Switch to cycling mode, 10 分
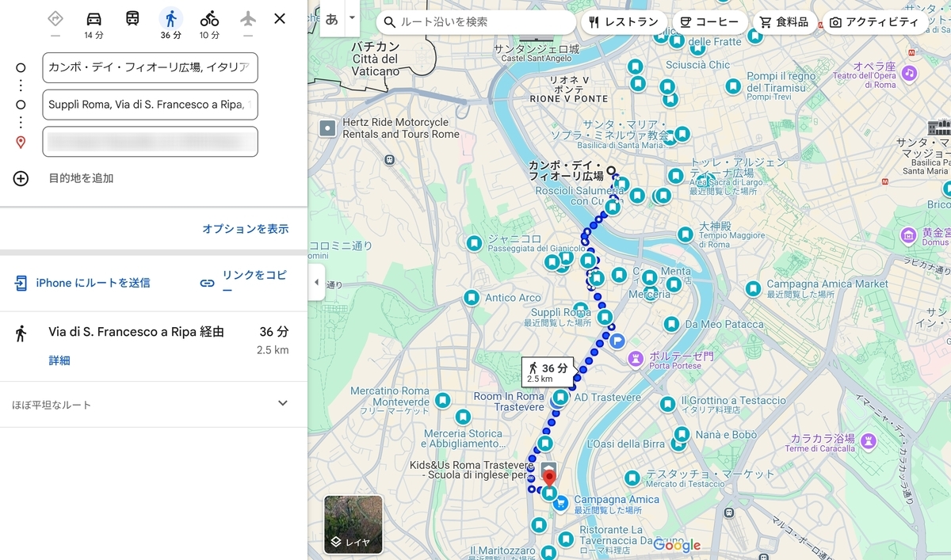951x560 pixels. pos(209,24)
